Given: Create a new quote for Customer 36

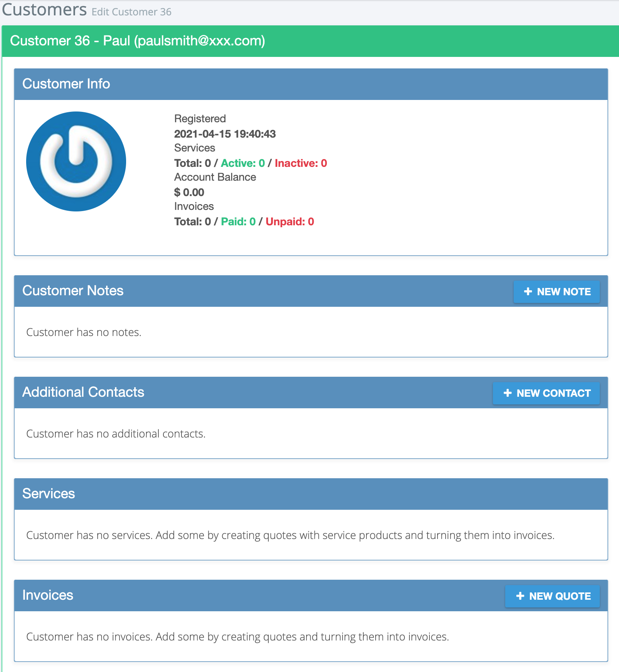Looking at the screenshot, I should coord(552,596).
